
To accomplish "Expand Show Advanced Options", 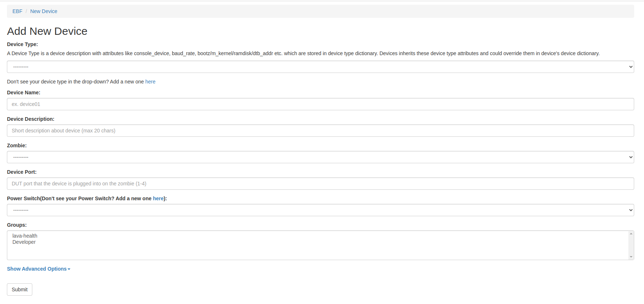I will click(x=38, y=269).
